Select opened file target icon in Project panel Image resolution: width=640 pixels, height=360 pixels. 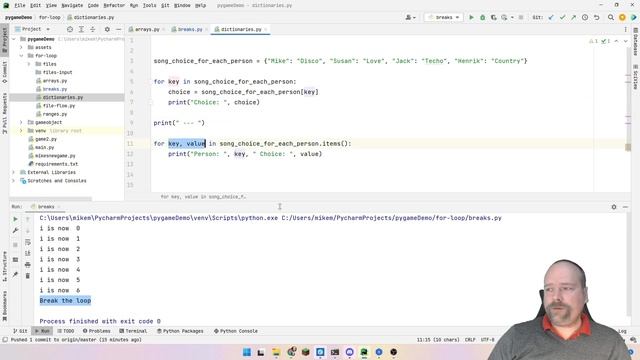coord(70,29)
